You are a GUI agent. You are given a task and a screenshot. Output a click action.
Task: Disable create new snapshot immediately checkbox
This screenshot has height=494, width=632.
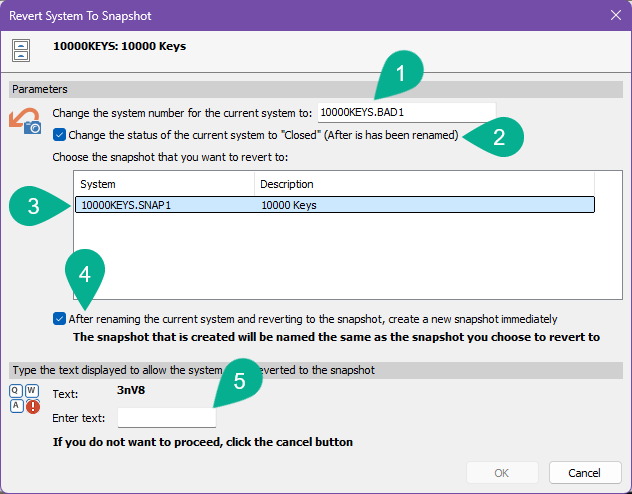pyautogui.click(x=60, y=319)
